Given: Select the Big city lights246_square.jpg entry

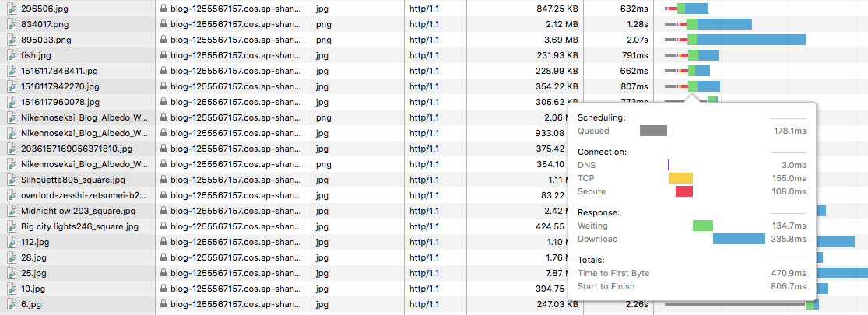Looking at the screenshot, I should click(x=79, y=226).
